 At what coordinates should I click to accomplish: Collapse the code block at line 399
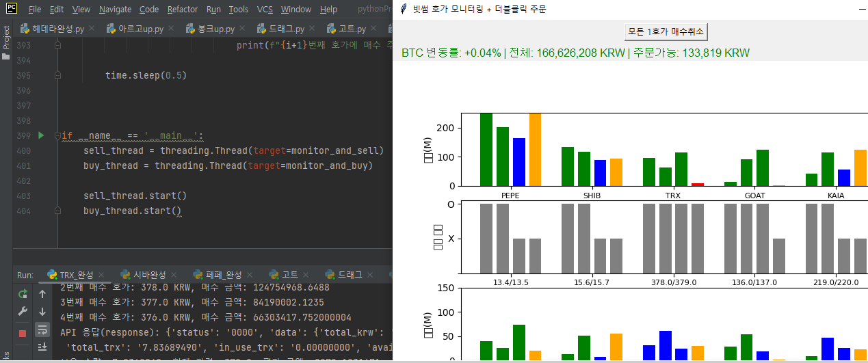coord(57,135)
